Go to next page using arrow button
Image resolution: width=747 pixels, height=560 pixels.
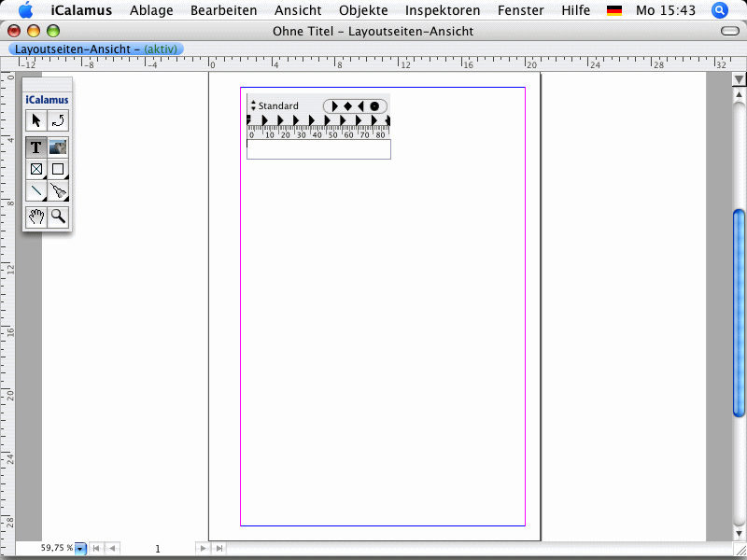[x=203, y=549]
